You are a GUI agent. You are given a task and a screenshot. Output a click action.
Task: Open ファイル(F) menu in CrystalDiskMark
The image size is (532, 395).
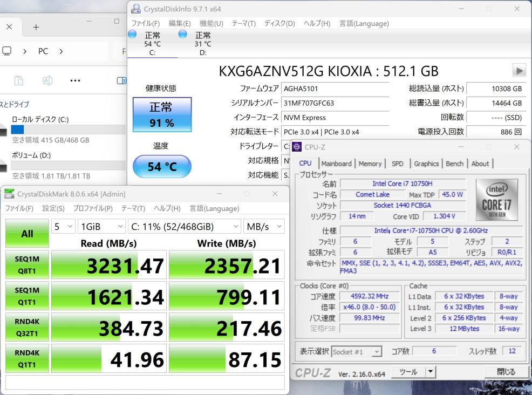[x=19, y=208]
